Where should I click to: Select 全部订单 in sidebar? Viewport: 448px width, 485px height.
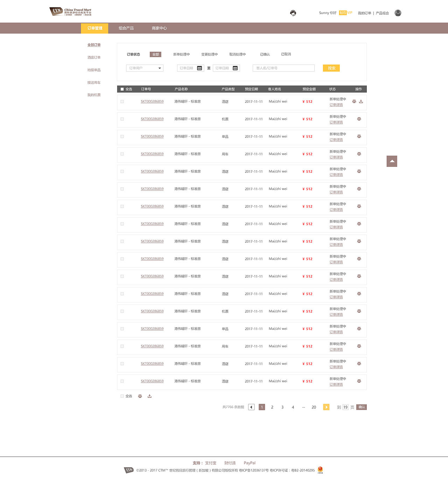[x=94, y=45]
